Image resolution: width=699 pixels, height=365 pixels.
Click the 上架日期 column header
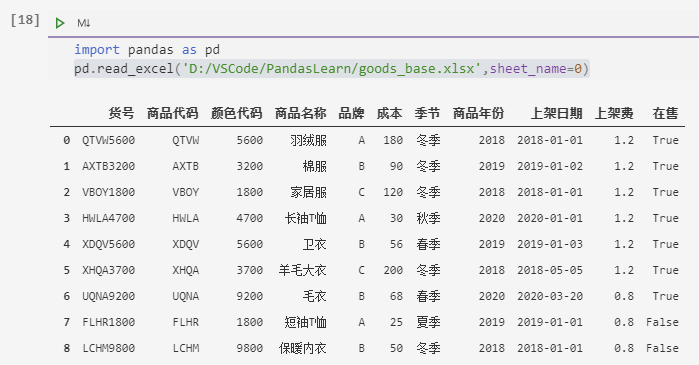pos(556,113)
